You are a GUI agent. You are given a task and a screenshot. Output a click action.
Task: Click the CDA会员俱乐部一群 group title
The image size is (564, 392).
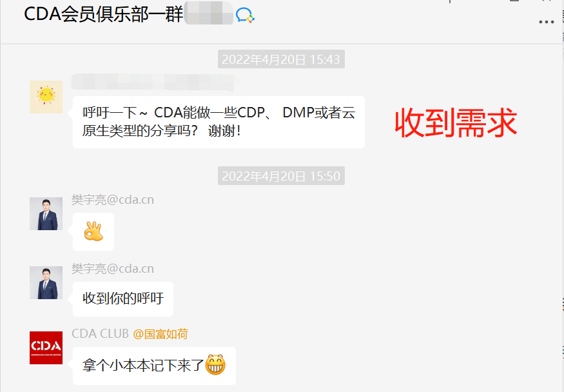coord(104,14)
